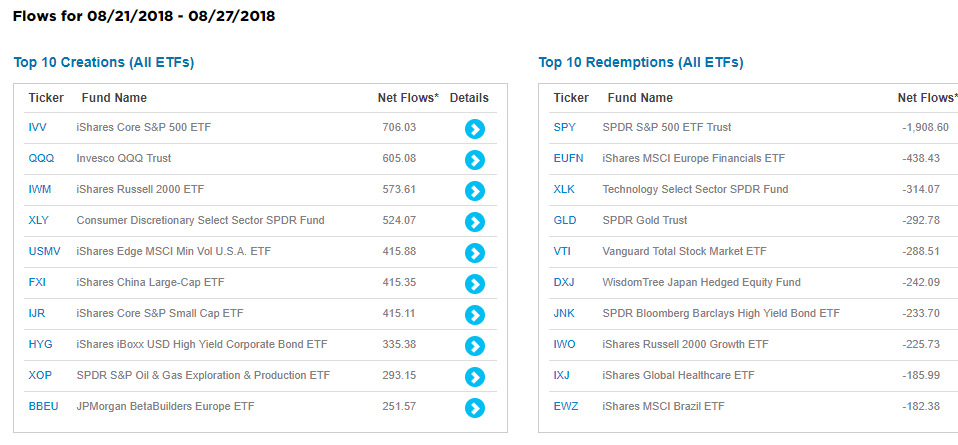
Task: Open the SPY ticker link
Action: pos(565,127)
